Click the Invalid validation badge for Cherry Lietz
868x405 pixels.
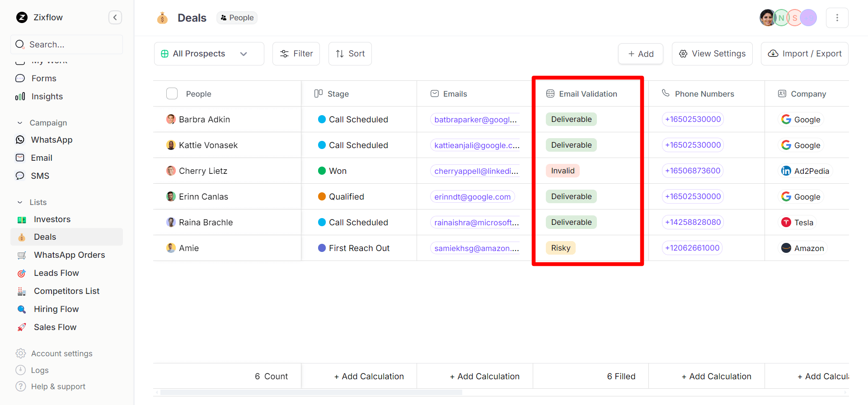tap(563, 171)
